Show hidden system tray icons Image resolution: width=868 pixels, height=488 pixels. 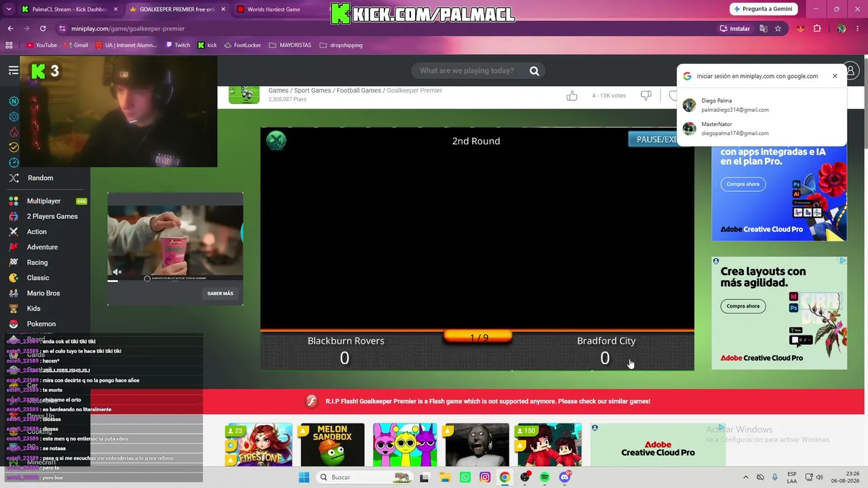[x=746, y=477]
